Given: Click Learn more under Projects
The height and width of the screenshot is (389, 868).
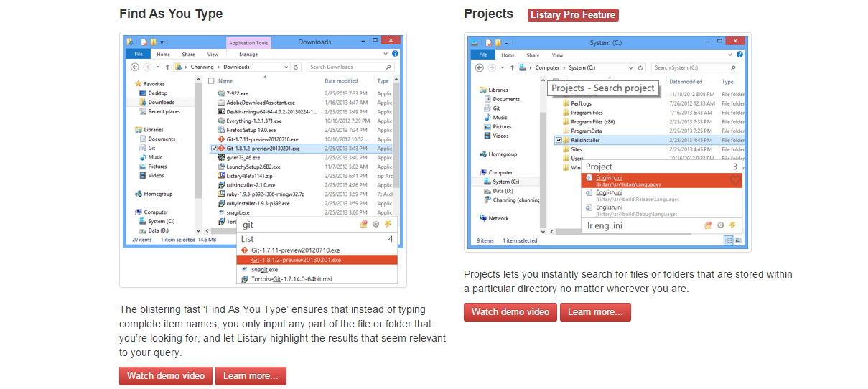Looking at the screenshot, I should click(595, 312).
